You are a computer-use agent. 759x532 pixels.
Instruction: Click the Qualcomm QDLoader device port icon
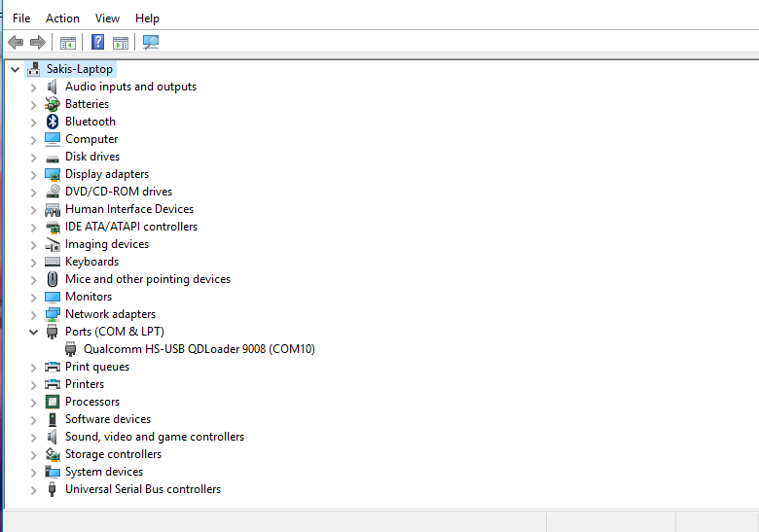71,349
